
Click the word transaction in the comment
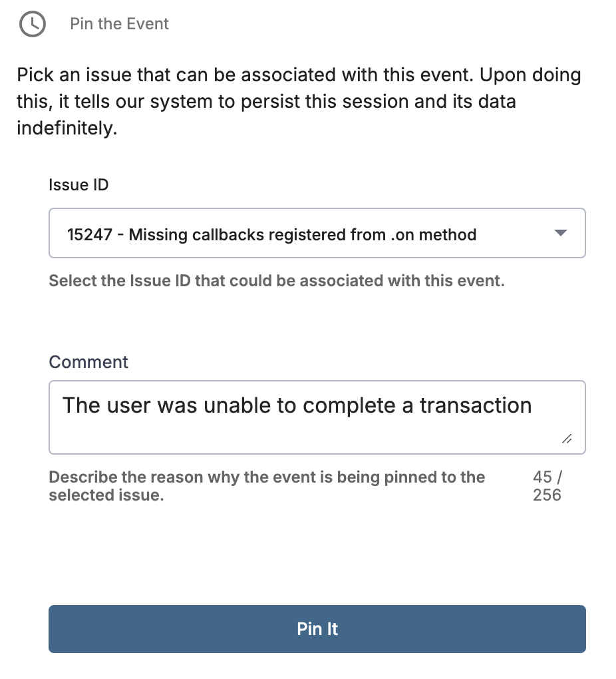476,406
